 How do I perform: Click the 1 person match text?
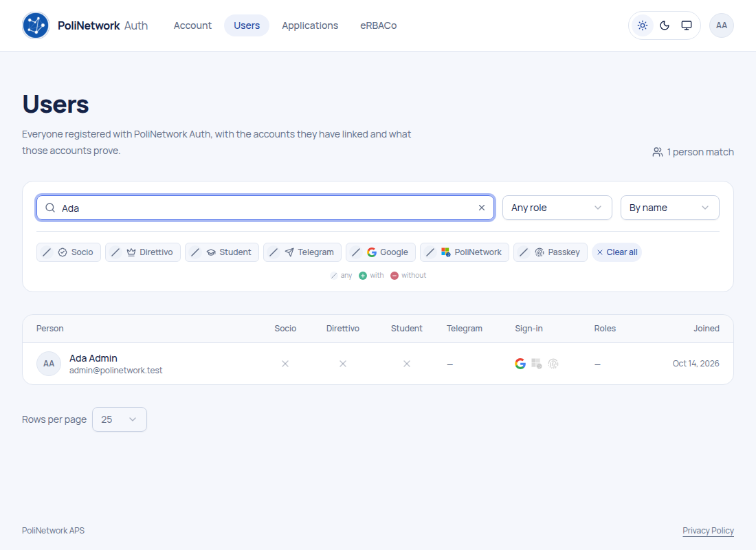(700, 152)
